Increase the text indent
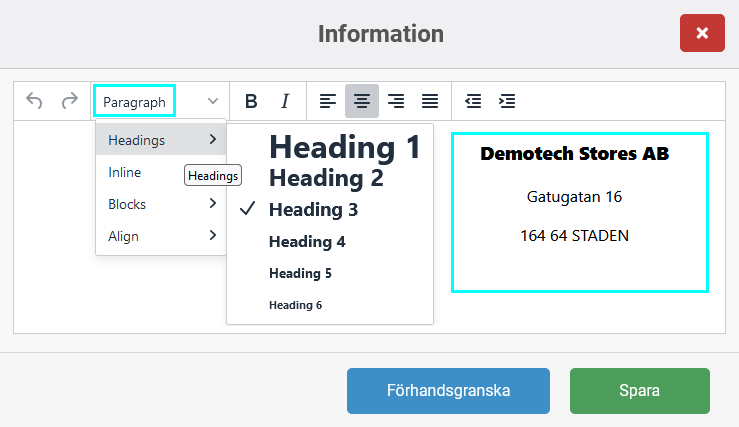The image size is (739, 427). [x=507, y=101]
